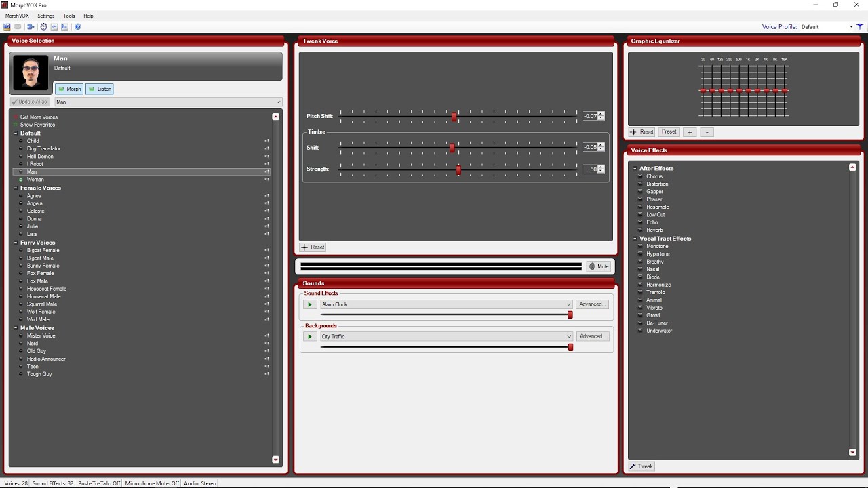Play the City Traffic background sound
The width and height of the screenshot is (868, 488).
click(x=310, y=336)
